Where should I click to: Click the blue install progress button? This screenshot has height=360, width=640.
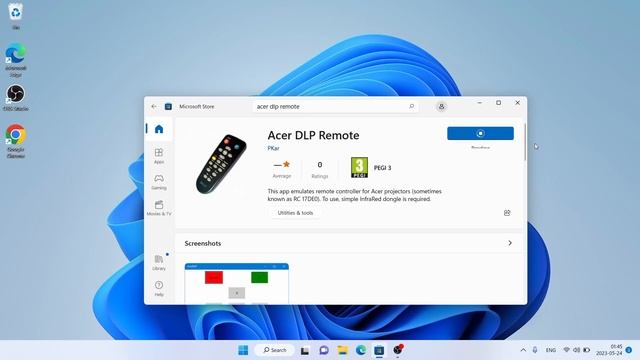(x=480, y=133)
